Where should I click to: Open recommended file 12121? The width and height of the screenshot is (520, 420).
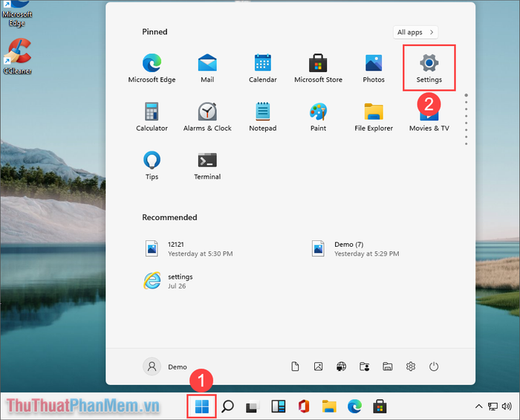point(189,249)
